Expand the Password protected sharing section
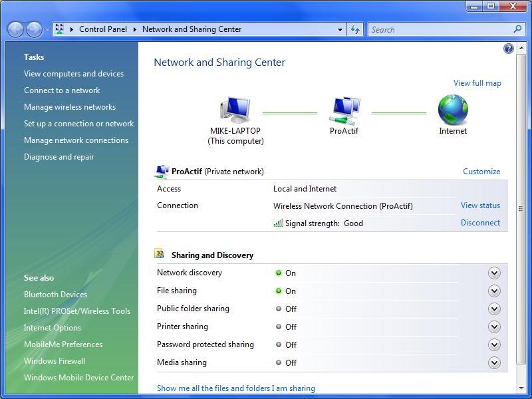 click(x=494, y=345)
